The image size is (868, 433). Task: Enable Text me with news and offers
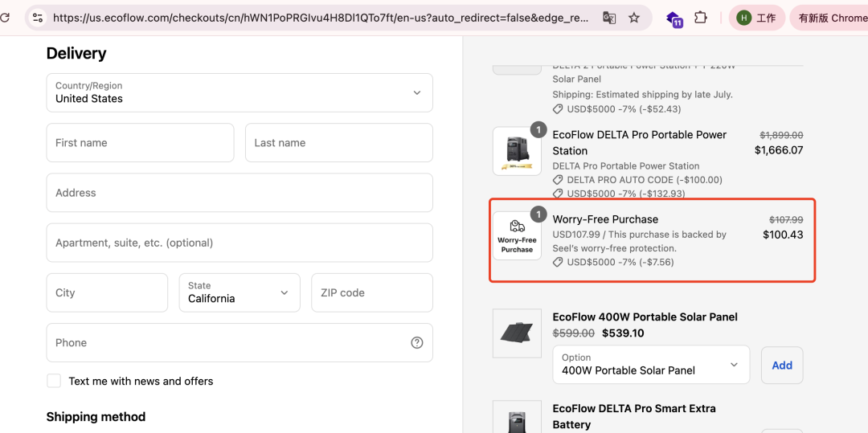pyautogui.click(x=54, y=381)
